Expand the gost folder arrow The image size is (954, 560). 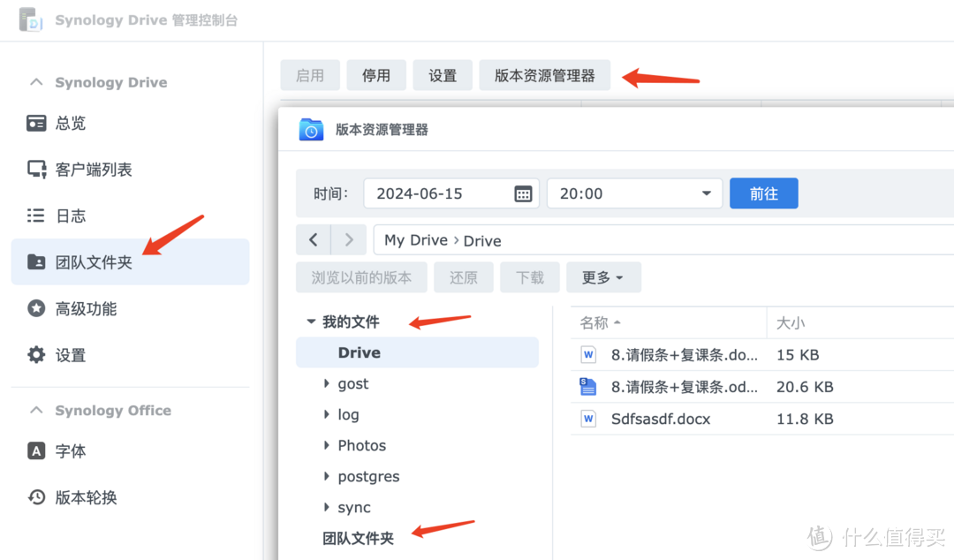[x=327, y=383]
